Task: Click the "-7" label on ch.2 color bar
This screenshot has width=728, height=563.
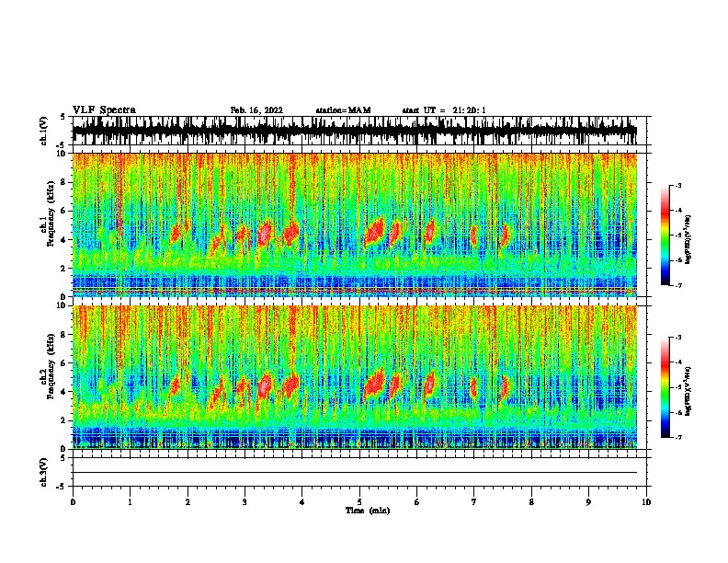Action: [677, 437]
